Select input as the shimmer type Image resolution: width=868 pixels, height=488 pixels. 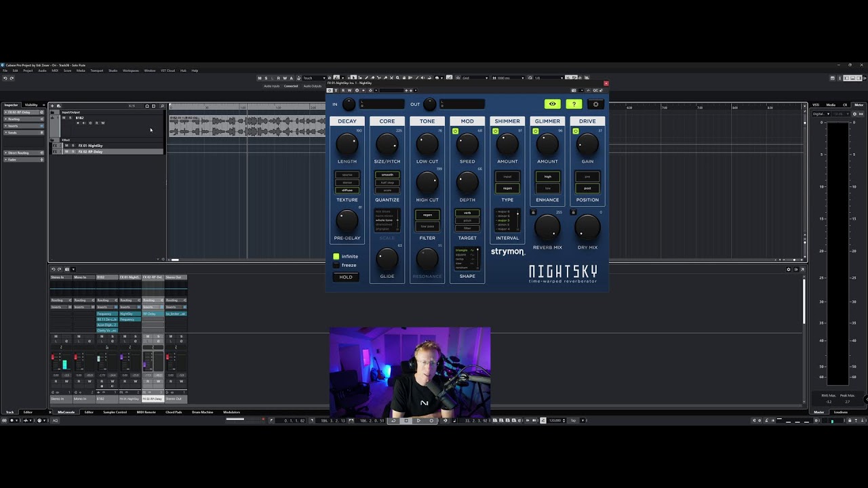tap(507, 177)
